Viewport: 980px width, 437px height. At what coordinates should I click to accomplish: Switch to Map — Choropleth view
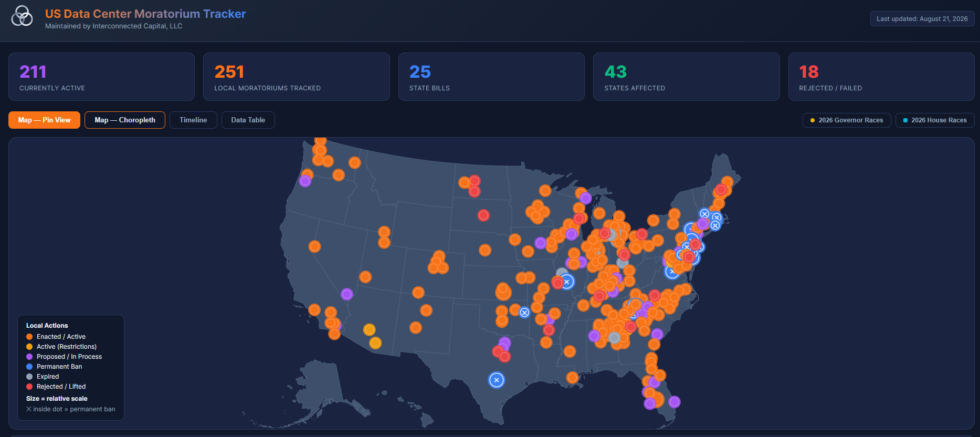(x=125, y=120)
